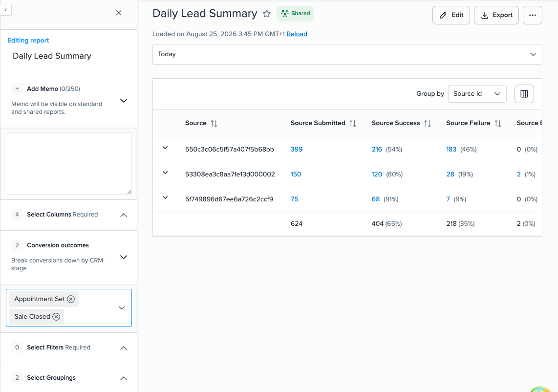Collapse the Add Memo section chevron
The width and height of the screenshot is (558, 392).
(124, 101)
